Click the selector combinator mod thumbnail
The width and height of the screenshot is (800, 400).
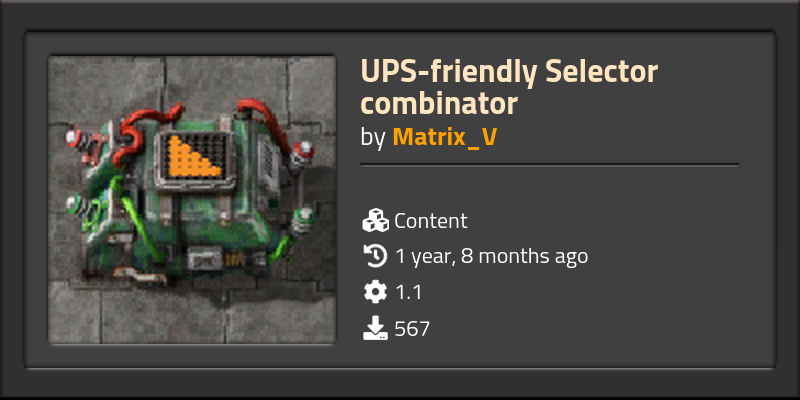pyautogui.click(x=192, y=199)
